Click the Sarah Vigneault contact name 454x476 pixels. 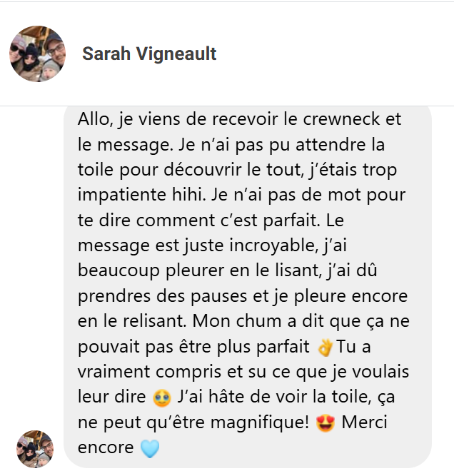pyautogui.click(x=149, y=54)
